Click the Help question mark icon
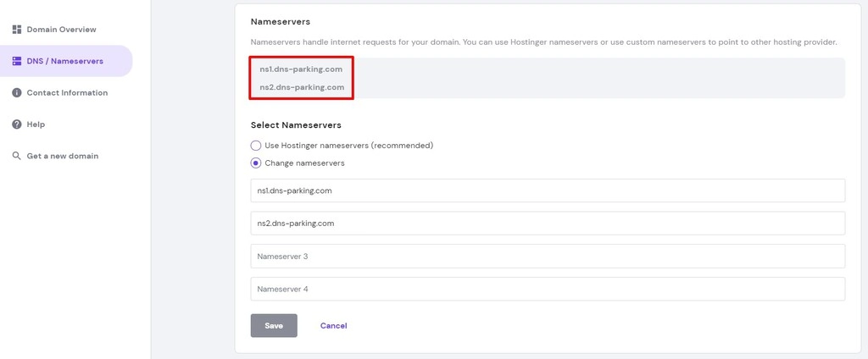 click(x=17, y=124)
